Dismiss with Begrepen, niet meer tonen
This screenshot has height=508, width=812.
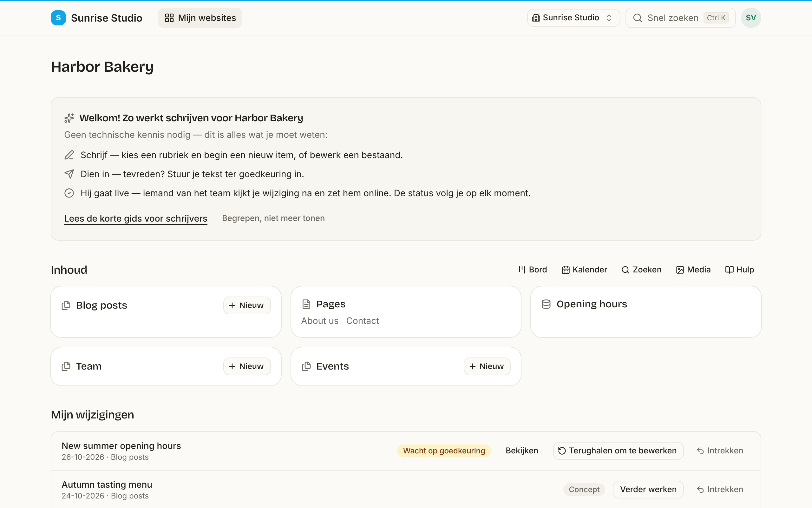(x=273, y=218)
